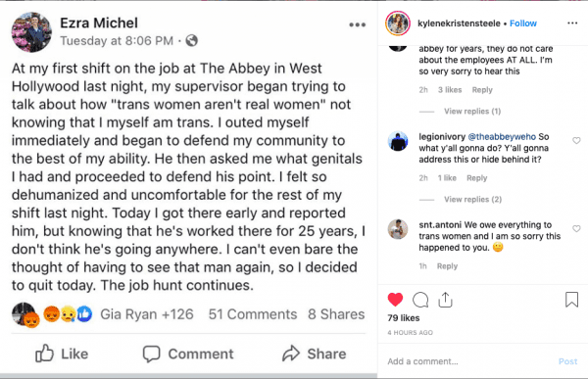Viewport: 588px width, 379px height.
Task: Open the Instagram post options ellipsis menu
Action: pos(572,24)
